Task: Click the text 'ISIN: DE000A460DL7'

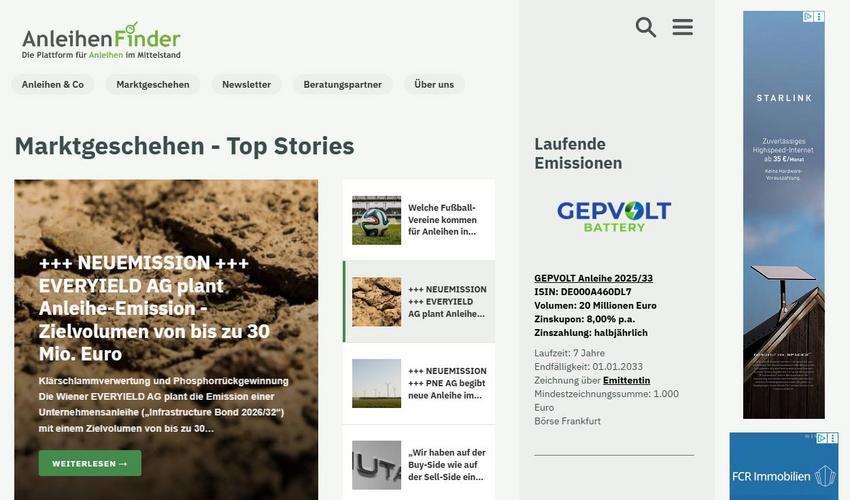Action: pyautogui.click(x=583, y=292)
